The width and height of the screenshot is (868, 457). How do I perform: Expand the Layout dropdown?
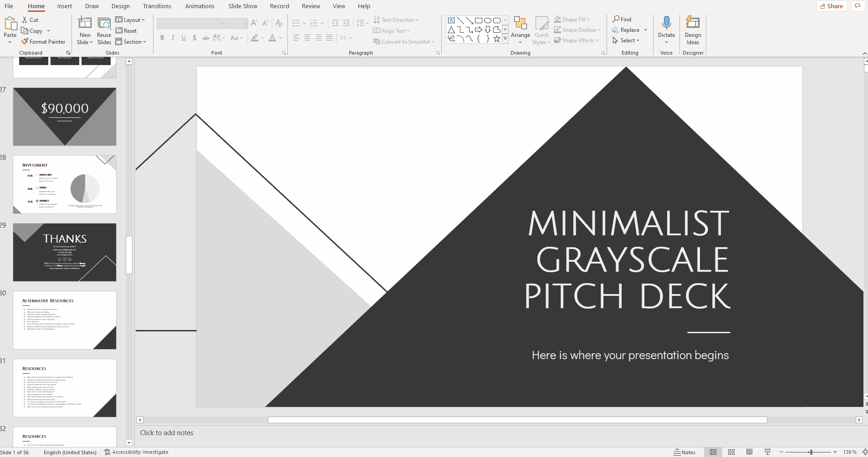130,20
